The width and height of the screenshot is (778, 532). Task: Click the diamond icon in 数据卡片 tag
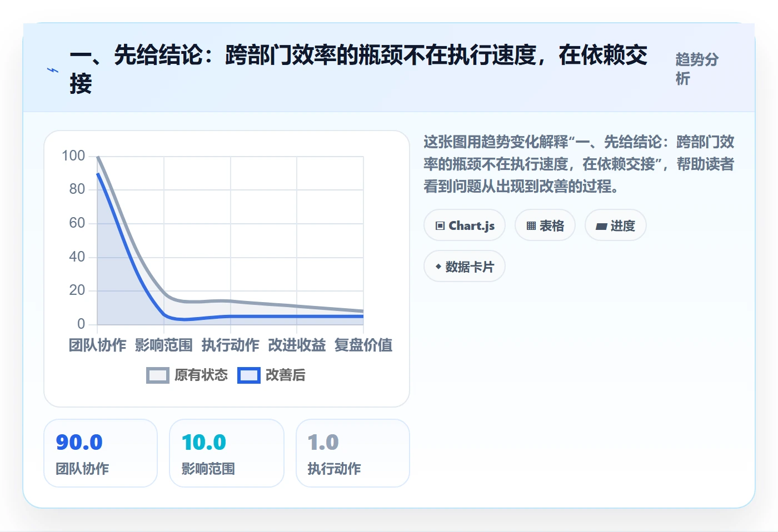coord(438,267)
